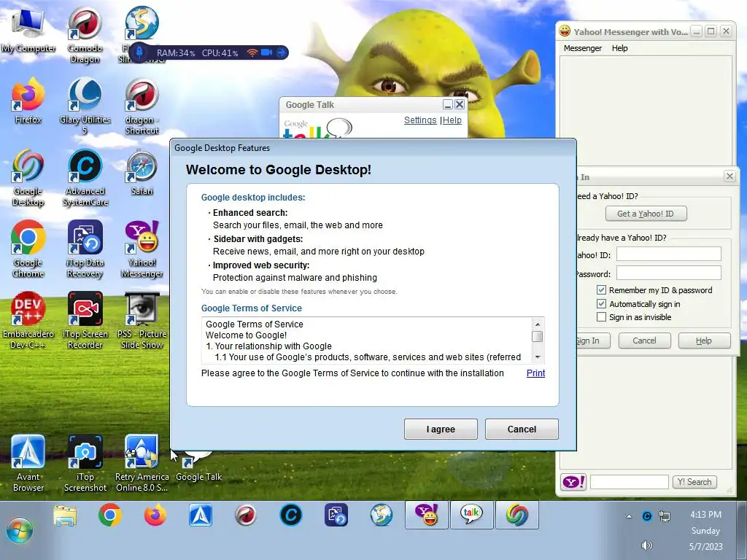Focus the Yahoo Password input field
The image size is (747, 560).
(669, 273)
